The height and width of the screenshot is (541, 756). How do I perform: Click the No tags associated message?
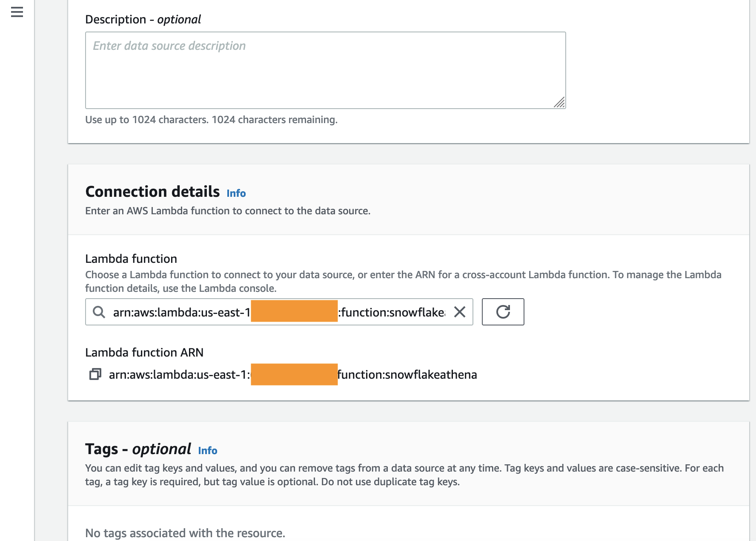(x=185, y=533)
